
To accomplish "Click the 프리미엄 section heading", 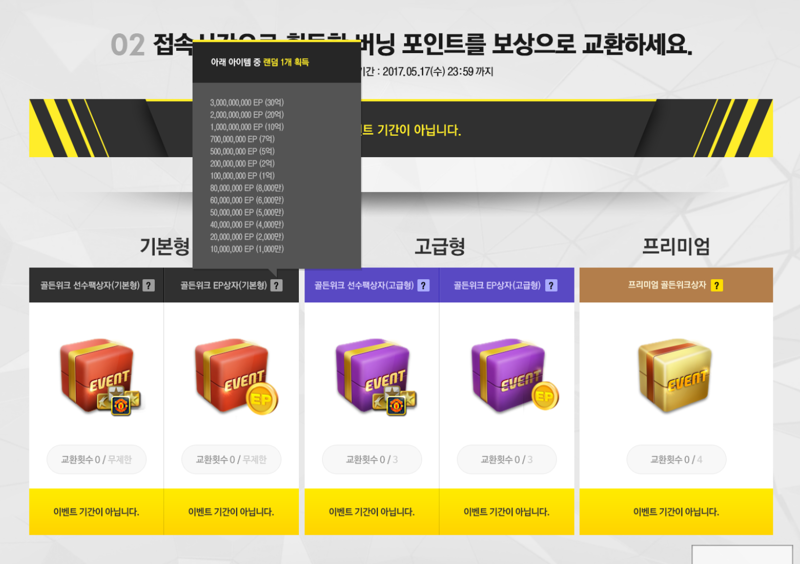I will (676, 247).
